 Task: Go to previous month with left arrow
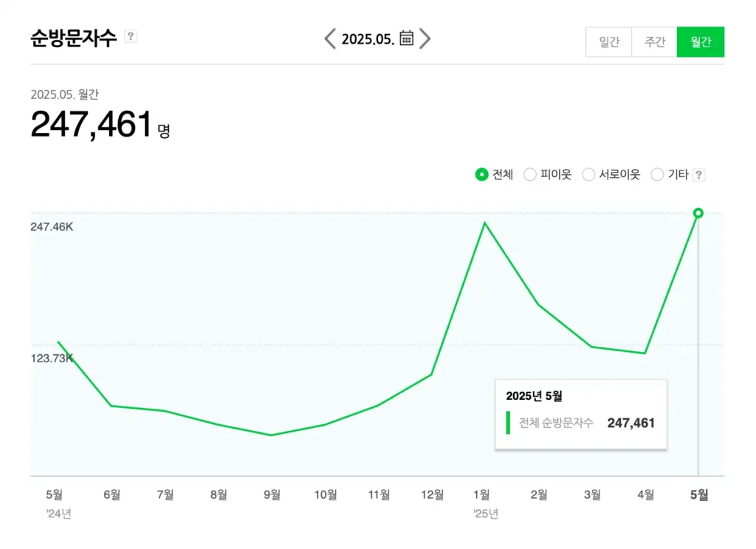[330, 38]
